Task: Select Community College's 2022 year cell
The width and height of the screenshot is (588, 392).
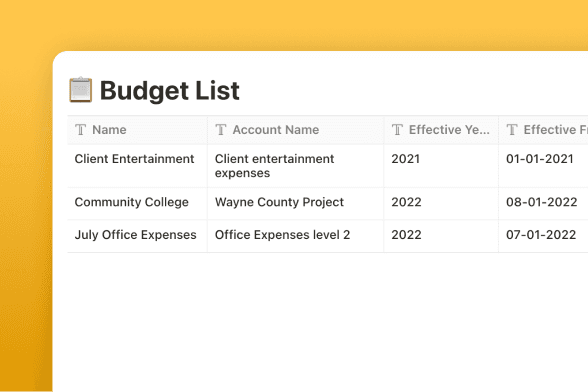Action: 441,203
